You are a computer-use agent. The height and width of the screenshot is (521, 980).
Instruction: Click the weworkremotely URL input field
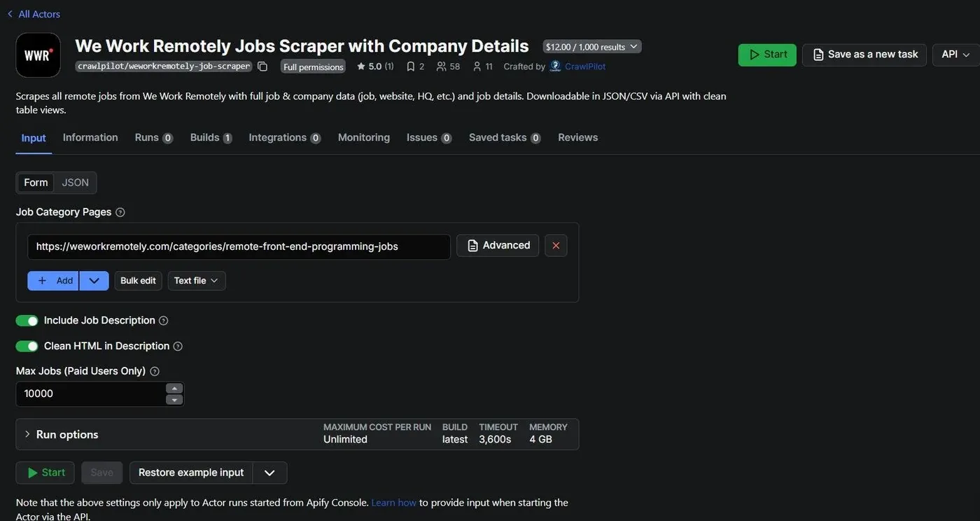(239, 246)
